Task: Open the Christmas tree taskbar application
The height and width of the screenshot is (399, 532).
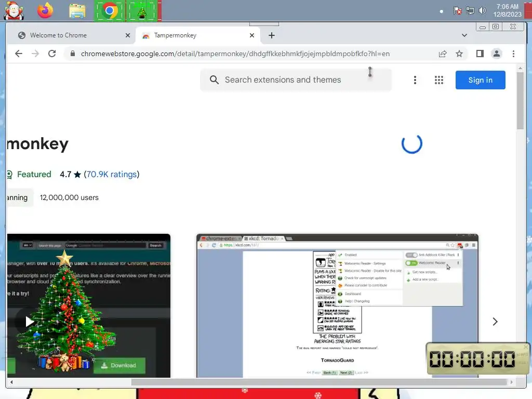Action: 142,11
